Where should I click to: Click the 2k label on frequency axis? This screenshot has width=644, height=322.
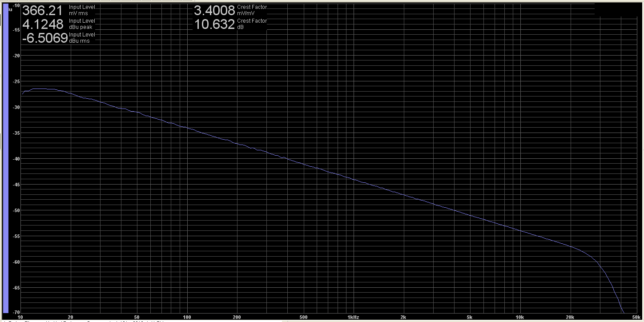(403, 317)
